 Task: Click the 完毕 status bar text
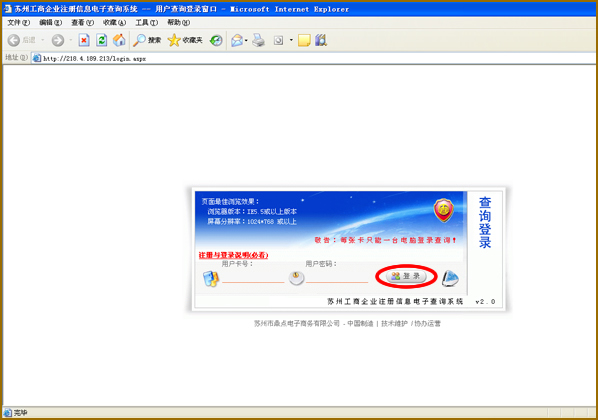(21, 413)
